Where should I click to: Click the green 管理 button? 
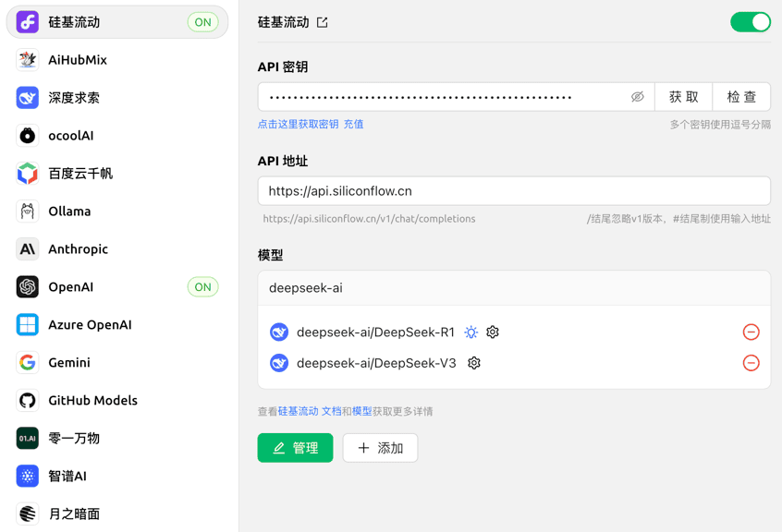coord(295,448)
